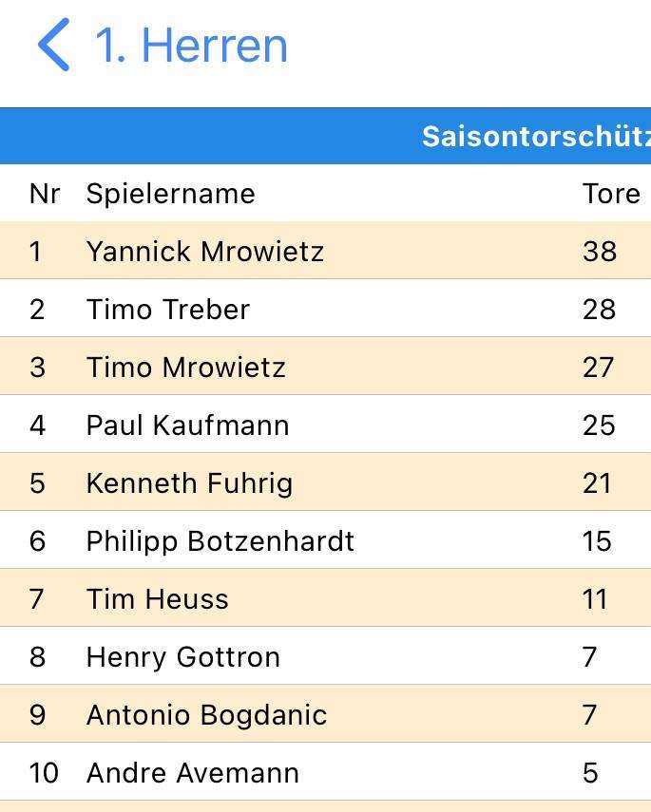Screen dimensions: 651x812
Task: Choose Tim Heuss in the list
Action: pos(325,598)
